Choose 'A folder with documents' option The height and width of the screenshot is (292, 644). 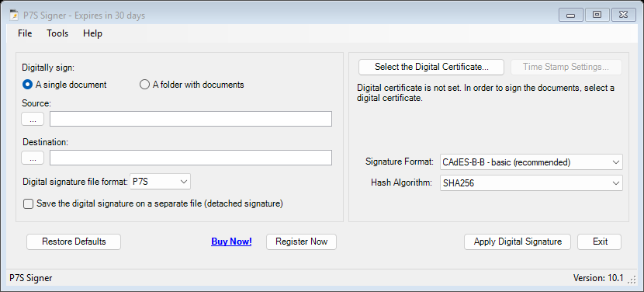click(x=192, y=85)
